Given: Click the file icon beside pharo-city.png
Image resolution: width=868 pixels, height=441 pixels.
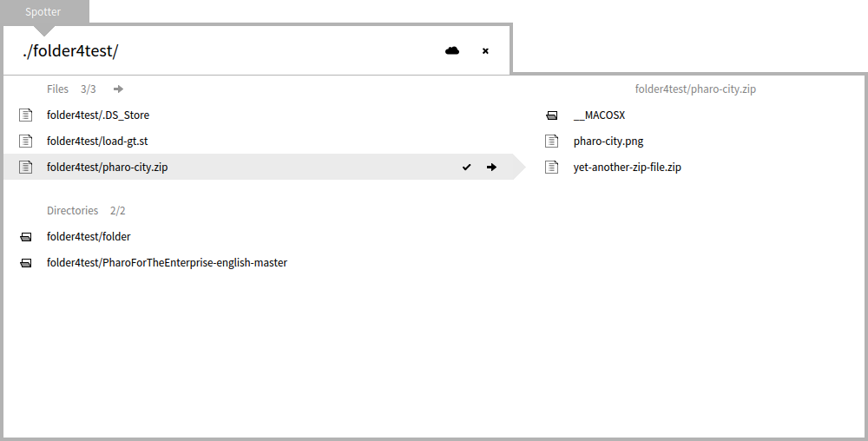Looking at the screenshot, I should click(x=551, y=142).
